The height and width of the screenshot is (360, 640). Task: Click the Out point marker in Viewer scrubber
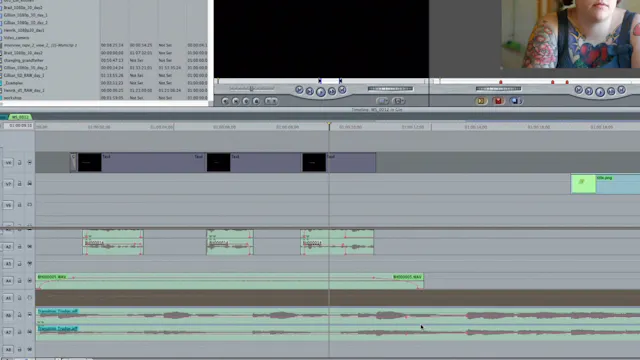click(x=340, y=81)
